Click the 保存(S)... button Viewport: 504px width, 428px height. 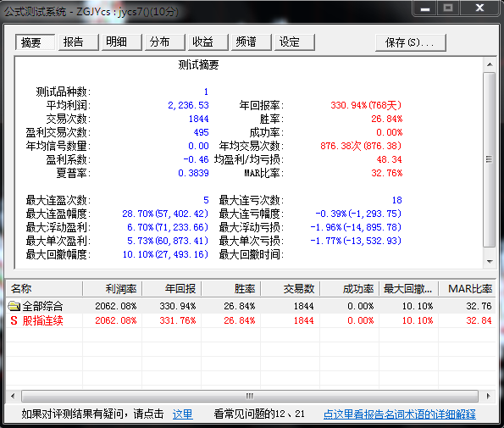click(411, 42)
